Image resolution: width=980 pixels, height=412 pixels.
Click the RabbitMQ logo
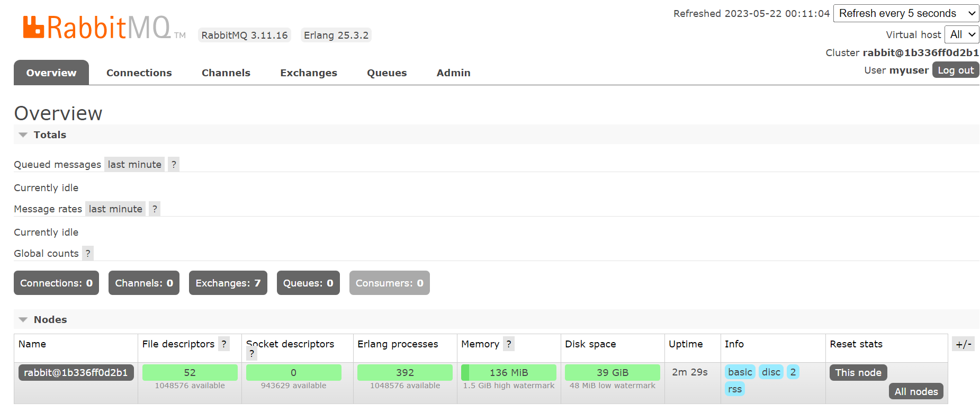[x=104, y=28]
